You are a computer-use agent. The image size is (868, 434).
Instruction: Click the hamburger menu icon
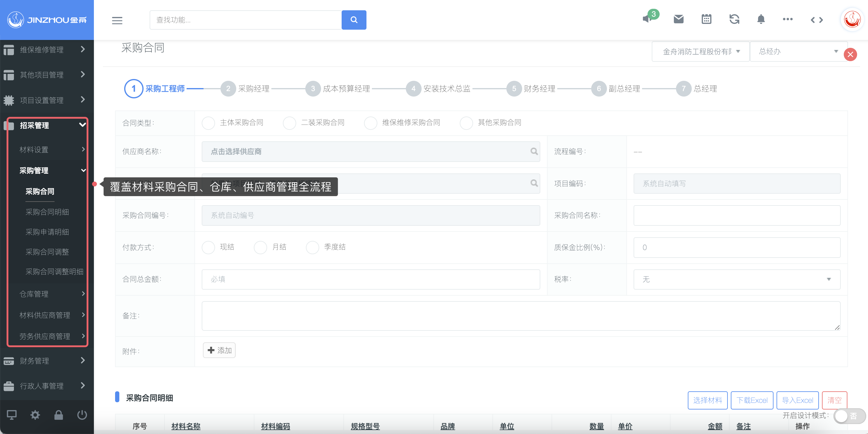tap(117, 20)
